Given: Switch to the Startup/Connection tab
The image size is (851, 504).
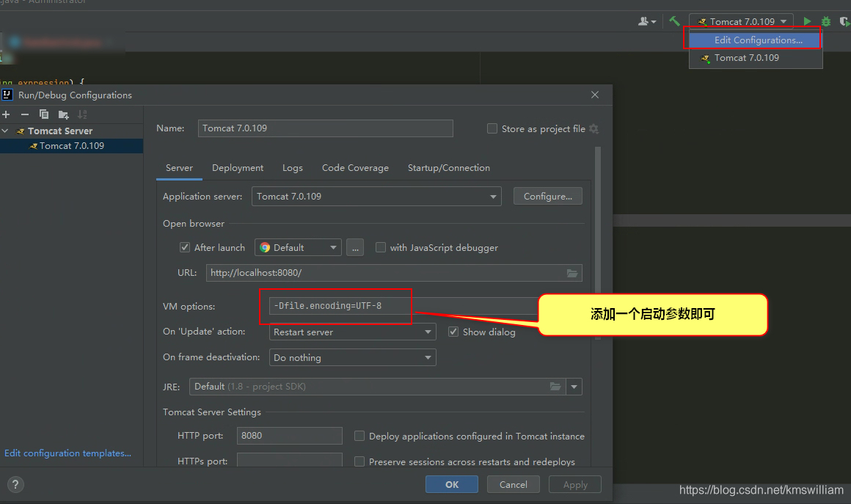Looking at the screenshot, I should pyautogui.click(x=449, y=168).
